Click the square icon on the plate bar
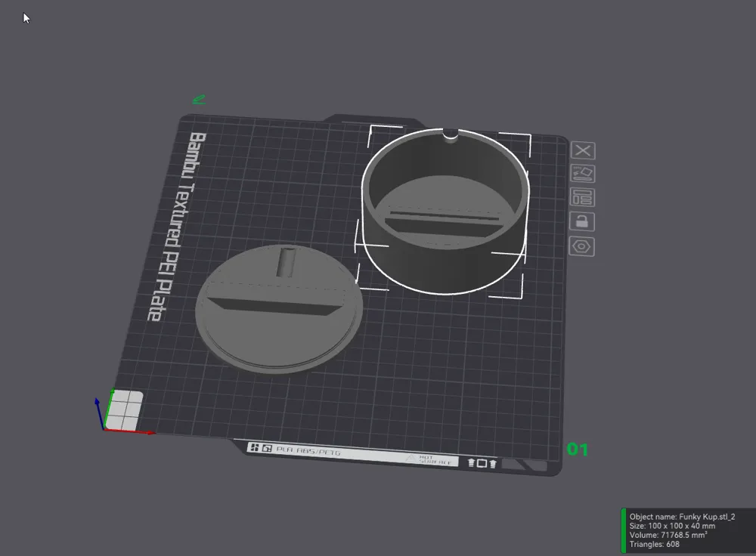The image size is (756, 556). [x=482, y=462]
